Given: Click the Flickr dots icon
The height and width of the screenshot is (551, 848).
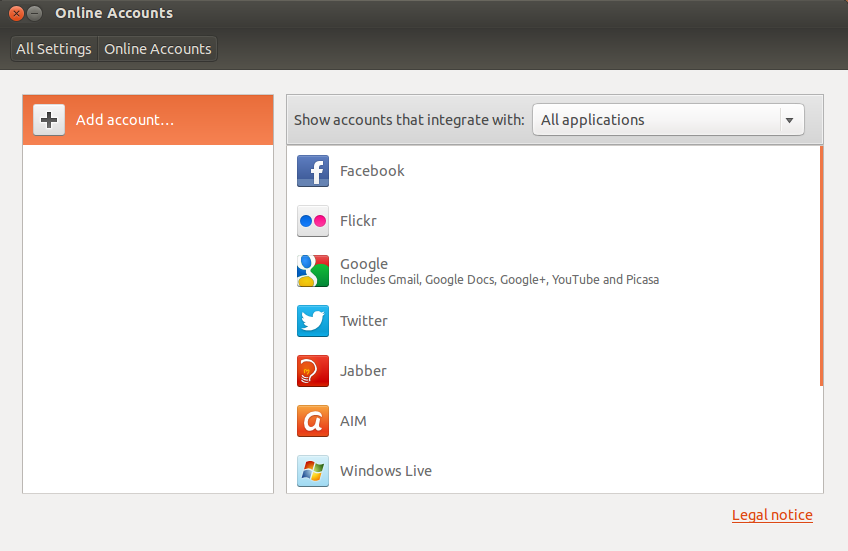Looking at the screenshot, I should pos(313,221).
